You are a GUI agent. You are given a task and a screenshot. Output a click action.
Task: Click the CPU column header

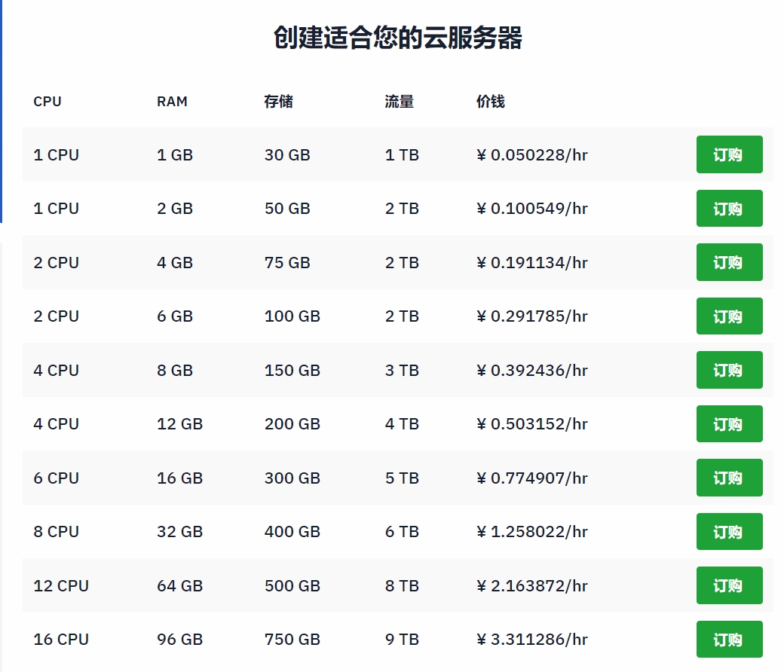tap(47, 102)
